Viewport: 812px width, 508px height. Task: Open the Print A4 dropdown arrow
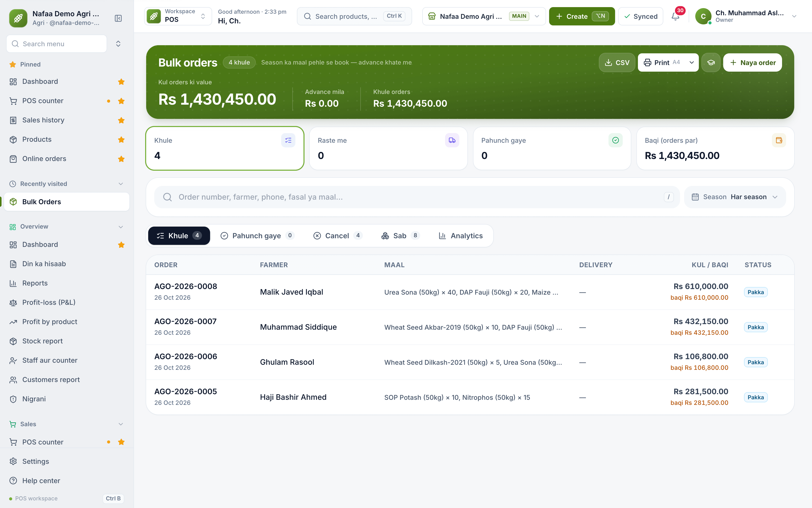[x=691, y=62]
